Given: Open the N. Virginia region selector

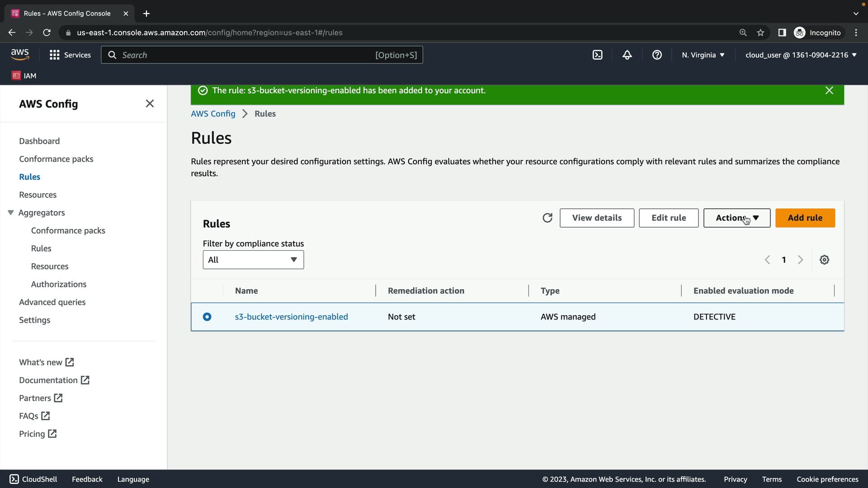Looking at the screenshot, I should 703,55.
